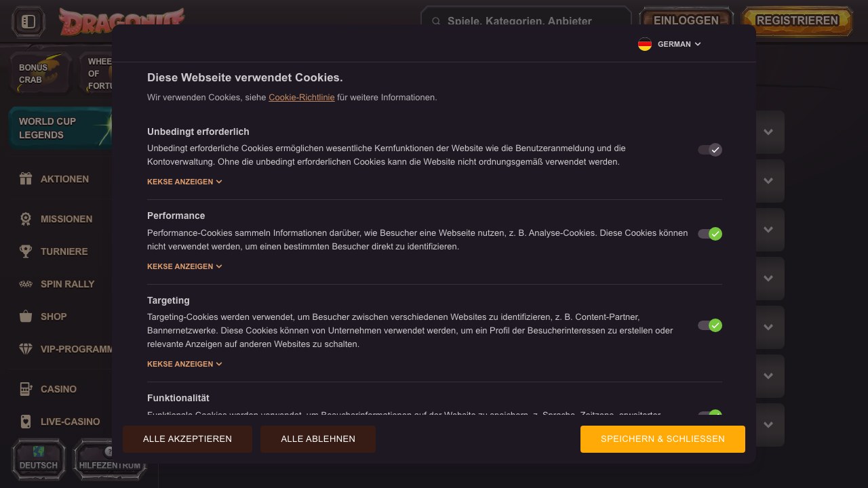Toggle the sidebar collapse icon
The width and height of the screenshot is (868, 488).
coord(28,22)
